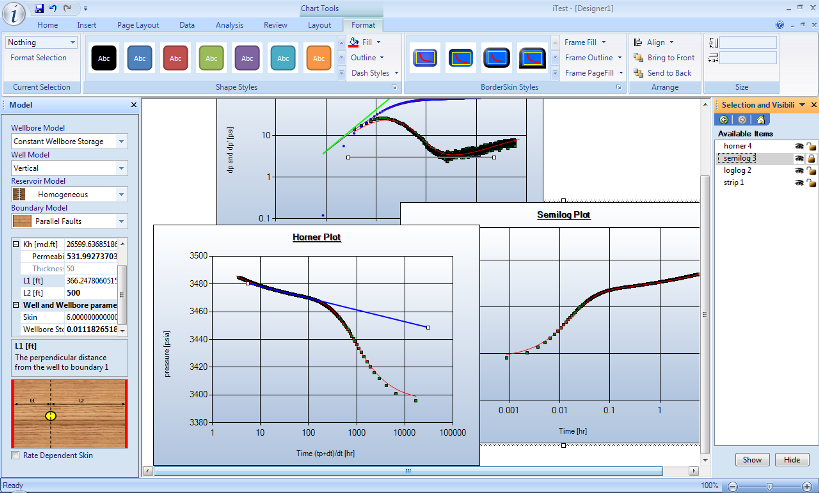Open the Review ribbon tab
This screenshot has height=493, width=819.
tap(275, 25)
